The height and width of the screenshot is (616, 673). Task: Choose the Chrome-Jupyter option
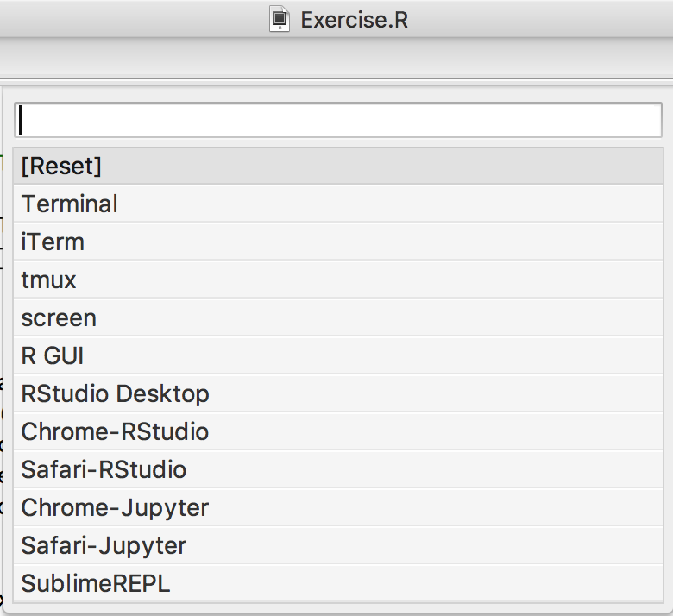[338, 507]
